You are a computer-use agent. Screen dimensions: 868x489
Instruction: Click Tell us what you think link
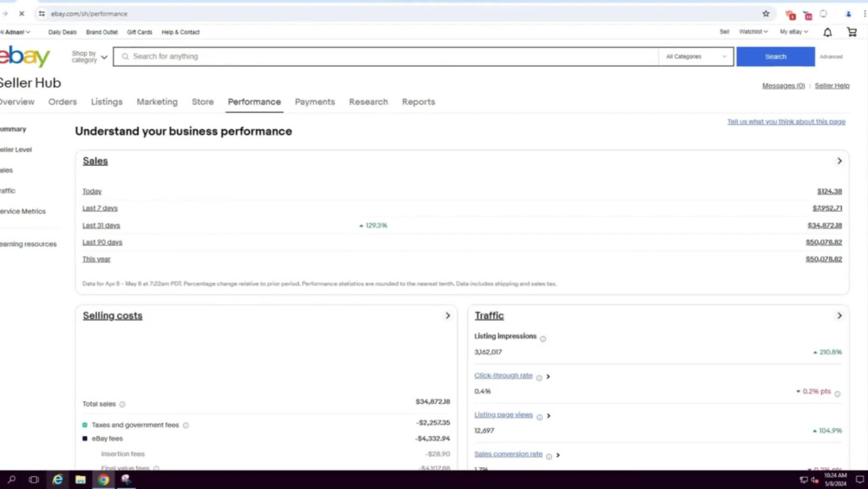pos(786,122)
